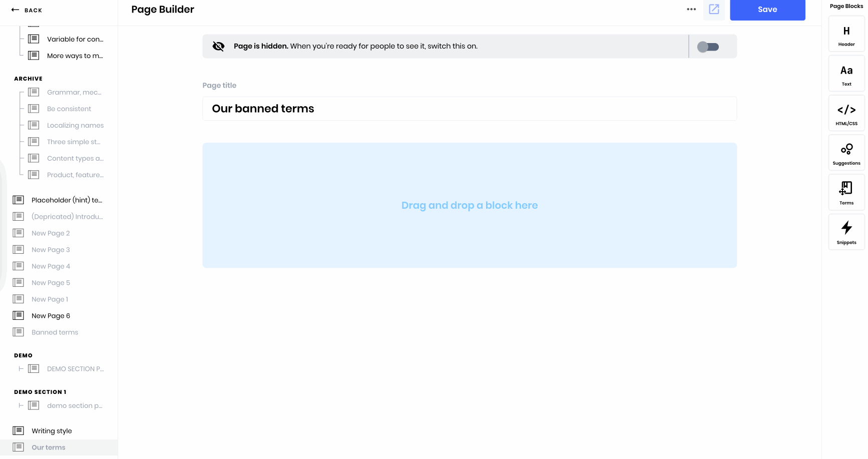The height and width of the screenshot is (459, 868).
Task: Open 'New Page 2' in sidebar
Action: (x=51, y=233)
